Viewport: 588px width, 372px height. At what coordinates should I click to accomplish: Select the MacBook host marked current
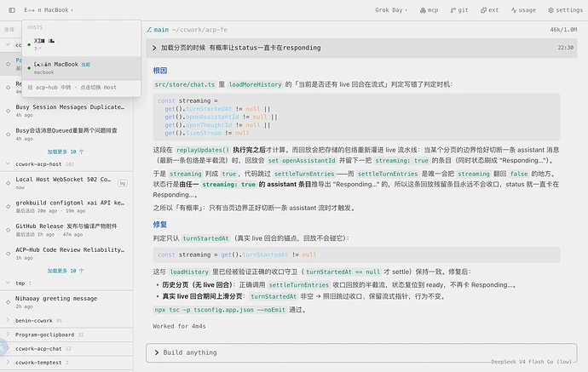click(x=81, y=68)
